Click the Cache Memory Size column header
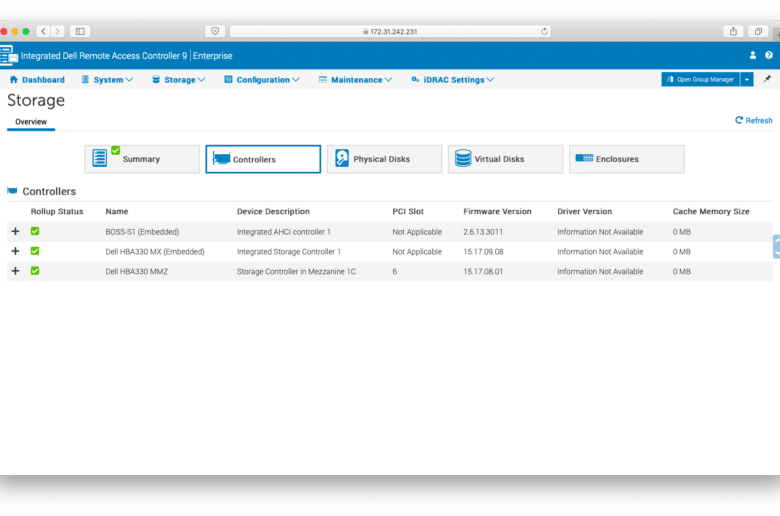 click(711, 211)
